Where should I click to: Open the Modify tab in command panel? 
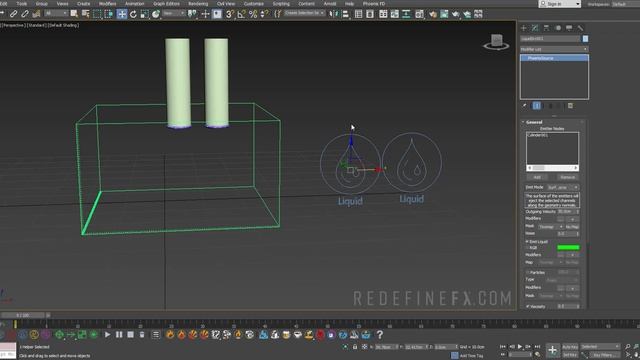point(535,28)
